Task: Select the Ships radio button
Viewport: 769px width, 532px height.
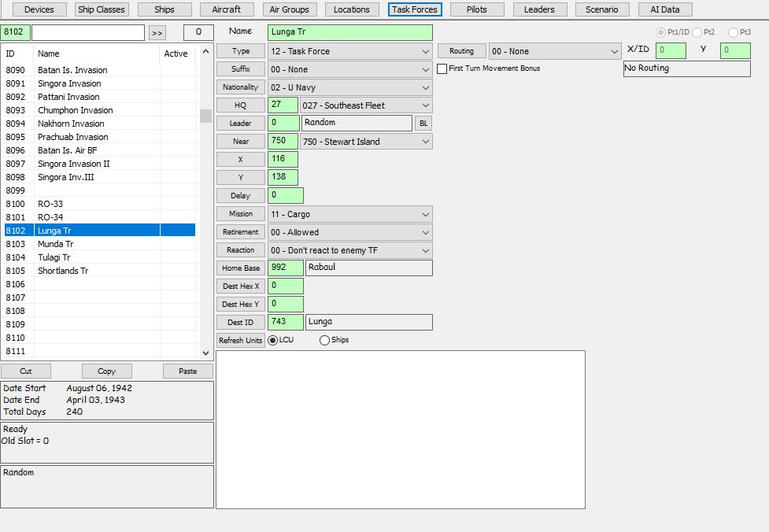Action: point(324,340)
